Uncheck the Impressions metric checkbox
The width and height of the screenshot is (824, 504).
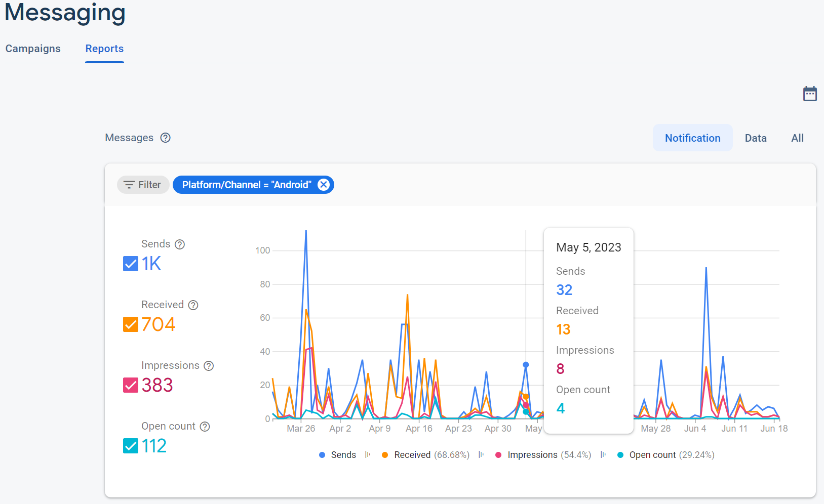[x=131, y=385]
